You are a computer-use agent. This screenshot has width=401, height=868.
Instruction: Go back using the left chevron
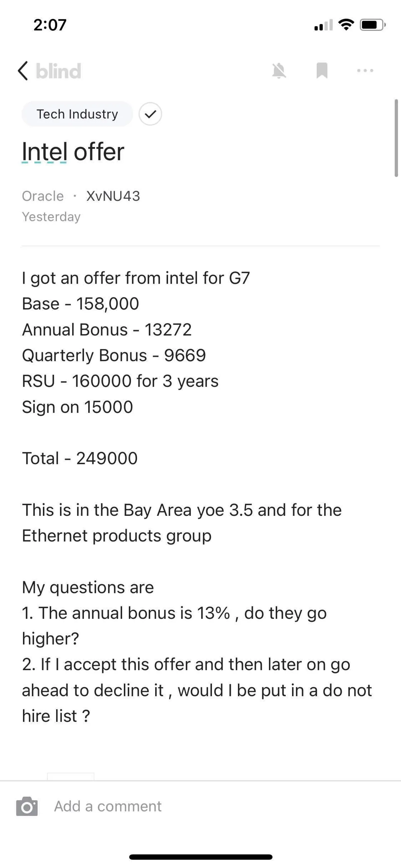[23, 71]
